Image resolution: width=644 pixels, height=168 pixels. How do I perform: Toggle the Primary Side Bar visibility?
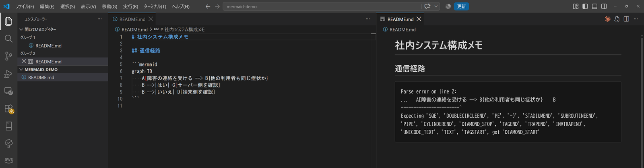click(585, 6)
